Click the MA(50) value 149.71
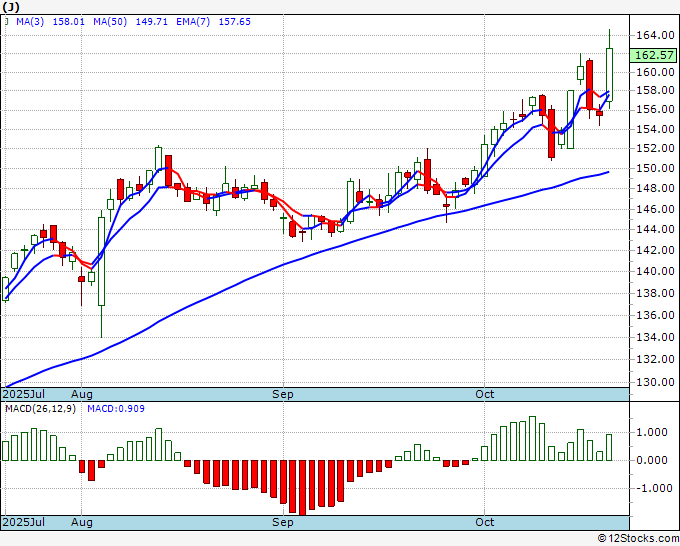The width and height of the screenshot is (680, 546). pyautogui.click(x=152, y=22)
